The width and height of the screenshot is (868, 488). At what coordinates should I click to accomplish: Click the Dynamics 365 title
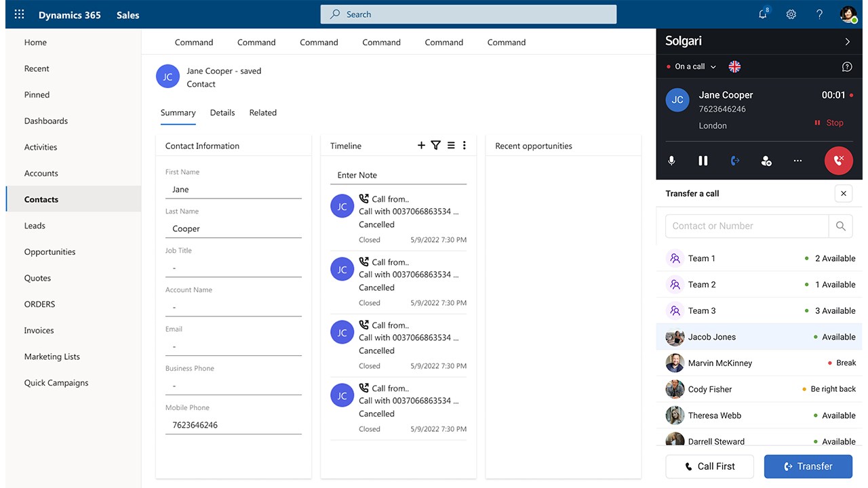[70, 15]
